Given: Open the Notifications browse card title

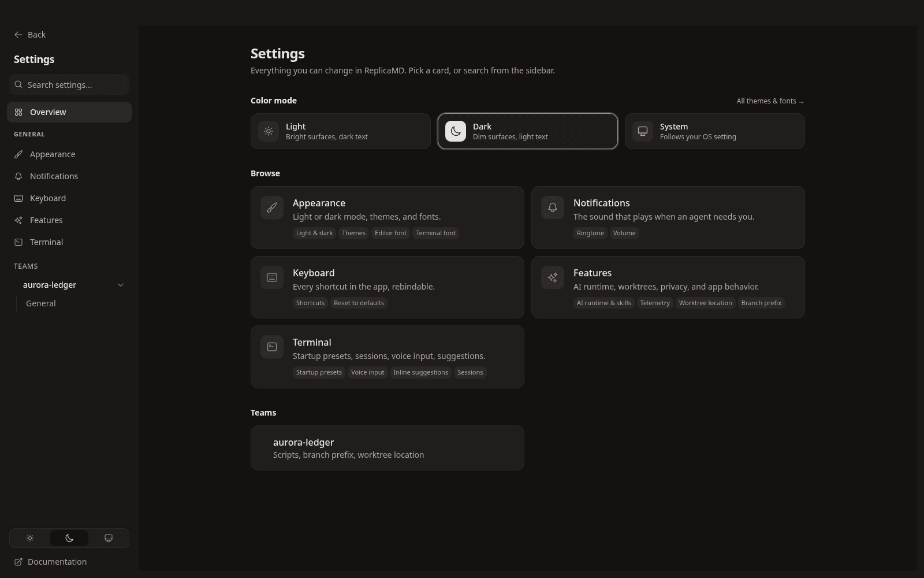Looking at the screenshot, I should pos(601,203).
